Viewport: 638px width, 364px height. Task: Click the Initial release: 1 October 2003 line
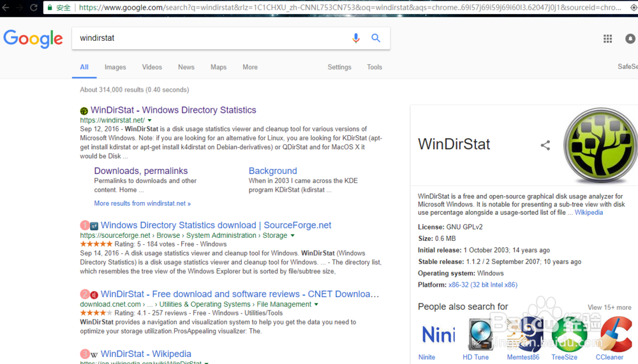tap(484, 250)
